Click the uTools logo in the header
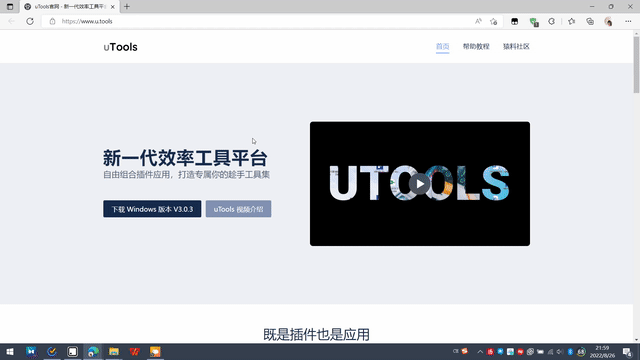 120,47
